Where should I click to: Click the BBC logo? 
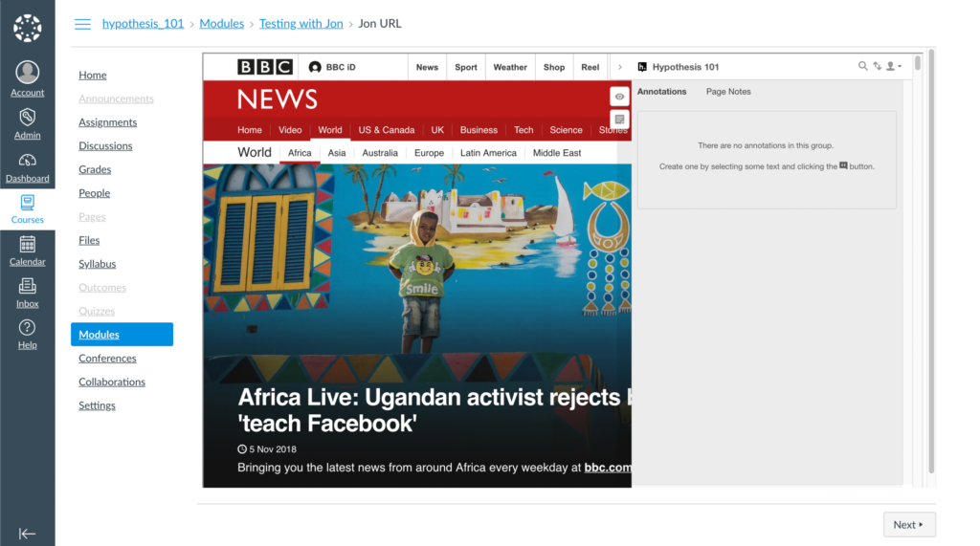tap(265, 67)
